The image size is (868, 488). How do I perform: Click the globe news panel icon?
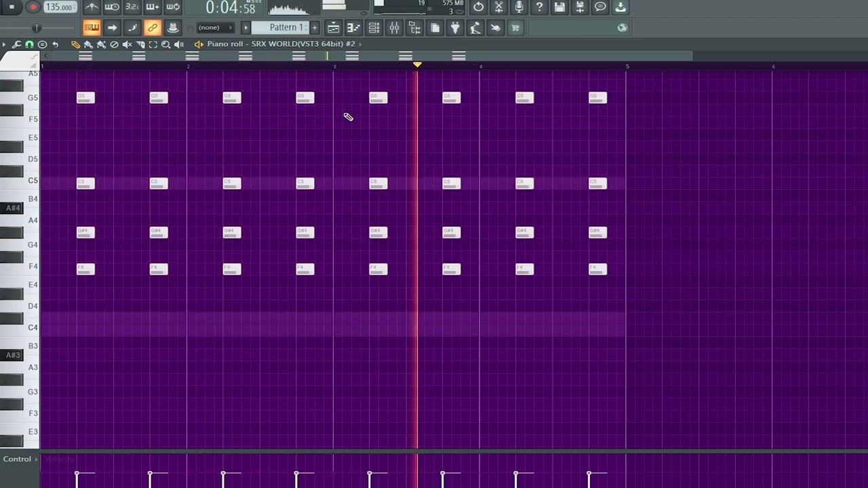click(623, 28)
